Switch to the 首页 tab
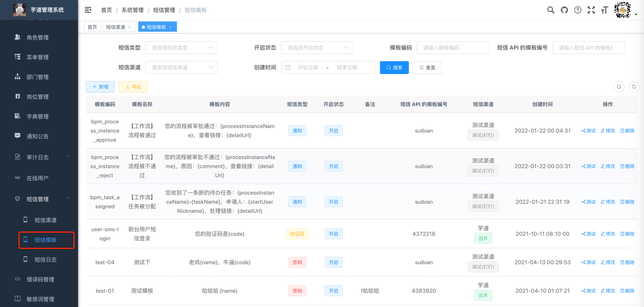 pos(92,27)
